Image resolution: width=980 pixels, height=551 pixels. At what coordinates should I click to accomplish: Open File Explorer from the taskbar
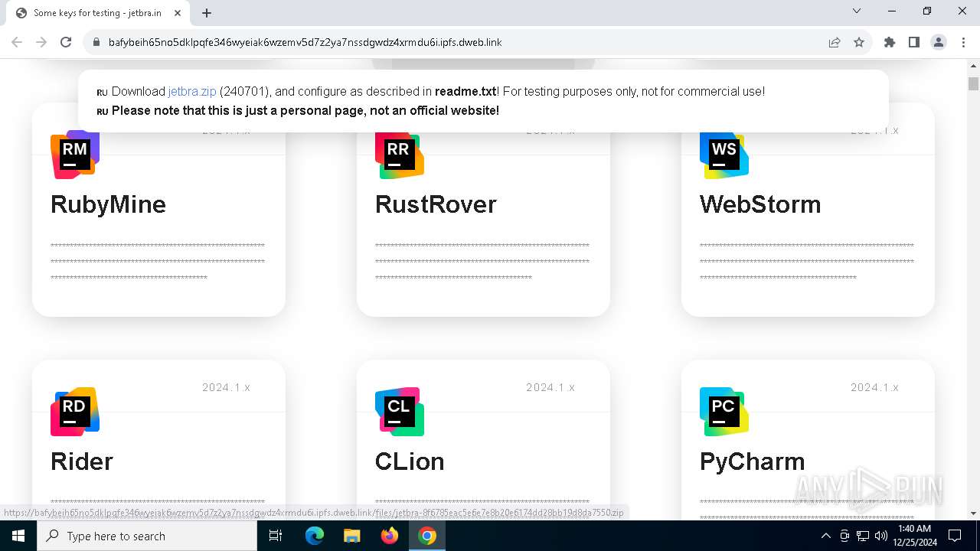tap(352, 536)
